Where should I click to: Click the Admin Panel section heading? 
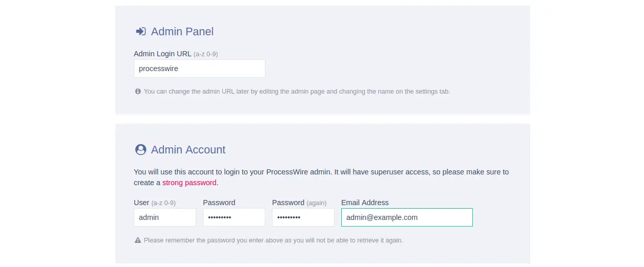point(182,32)
